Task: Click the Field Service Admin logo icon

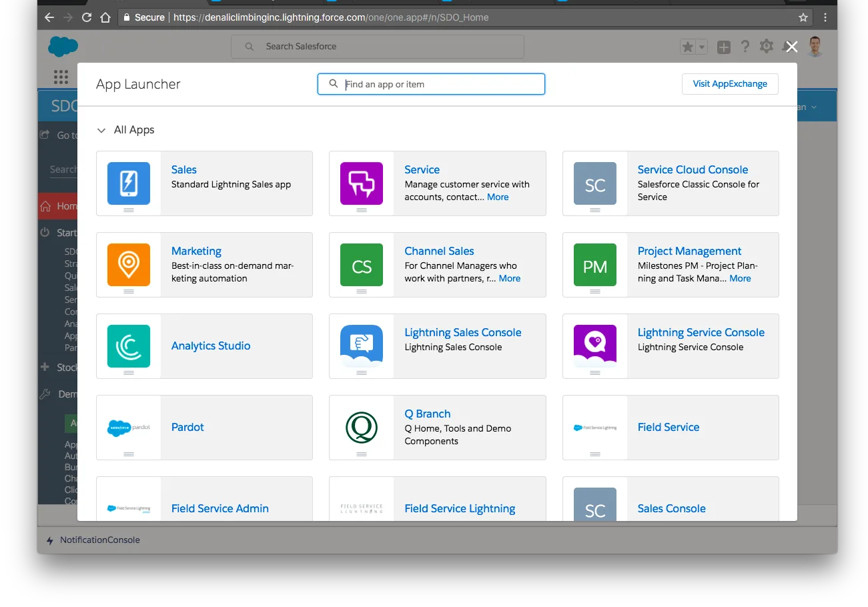Action: 129,508
